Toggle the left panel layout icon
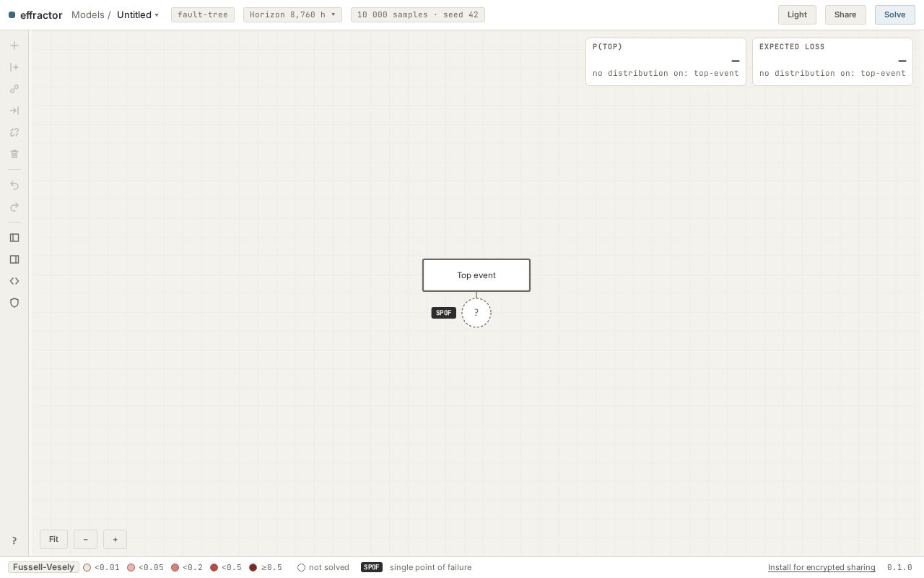Image resolution: width=924 pixels, height=578 pixels. point(14,238)
